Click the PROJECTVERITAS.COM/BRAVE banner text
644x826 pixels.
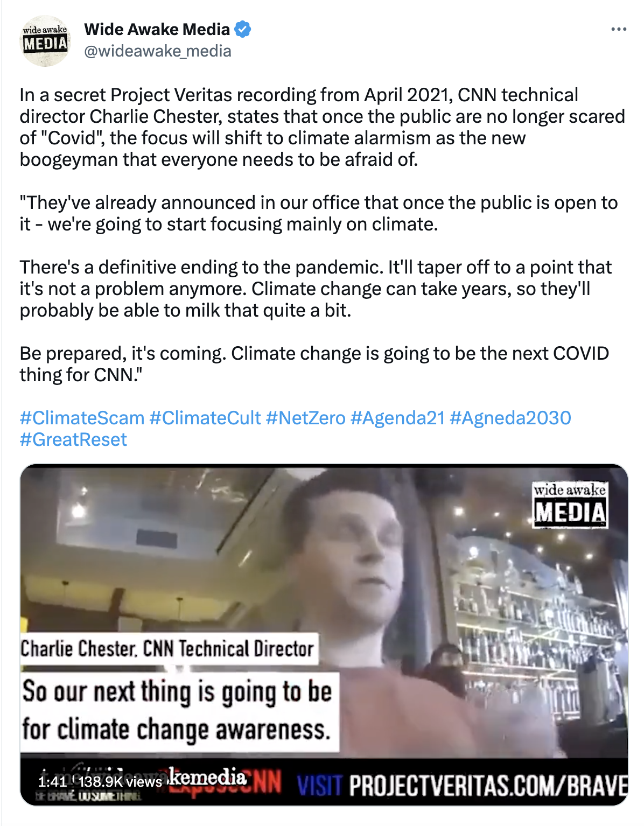click(x=488, y=785)
